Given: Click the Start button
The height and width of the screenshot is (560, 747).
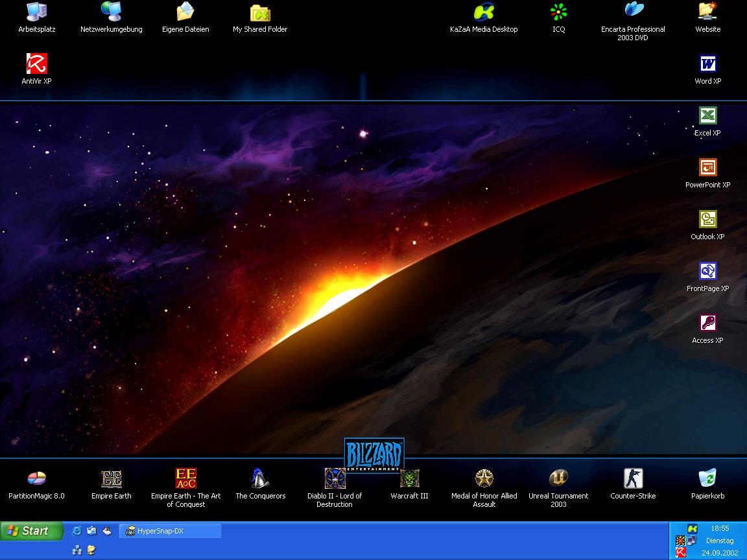Looking at the screenshot, I should (x=31, y=530).
